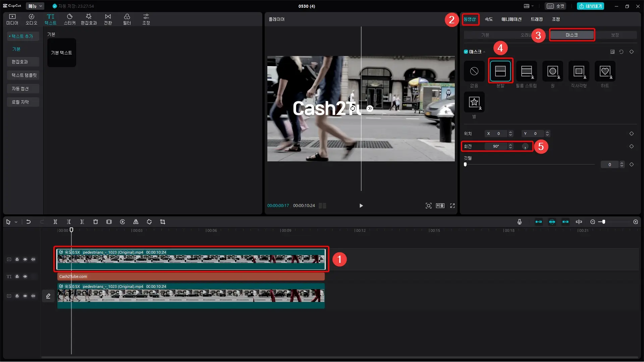Lock the top video track

(x=17, y=259)
